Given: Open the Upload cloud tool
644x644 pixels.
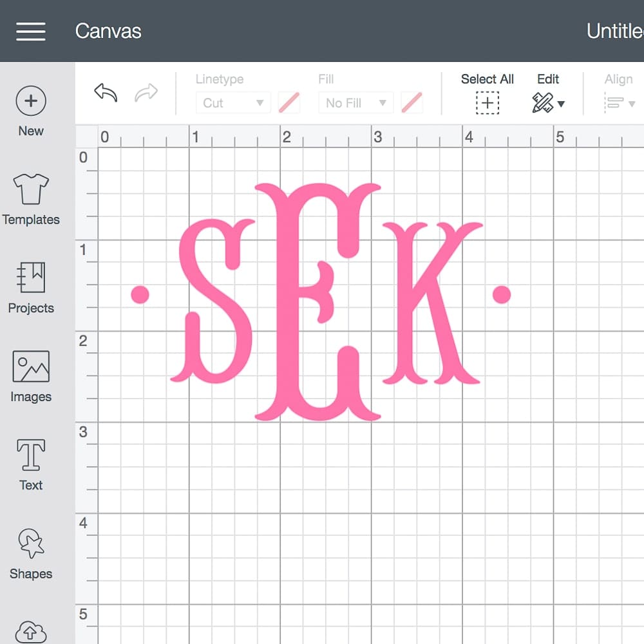Looking at the screenshot, I should pyautogui.click(x=31, y=632).
